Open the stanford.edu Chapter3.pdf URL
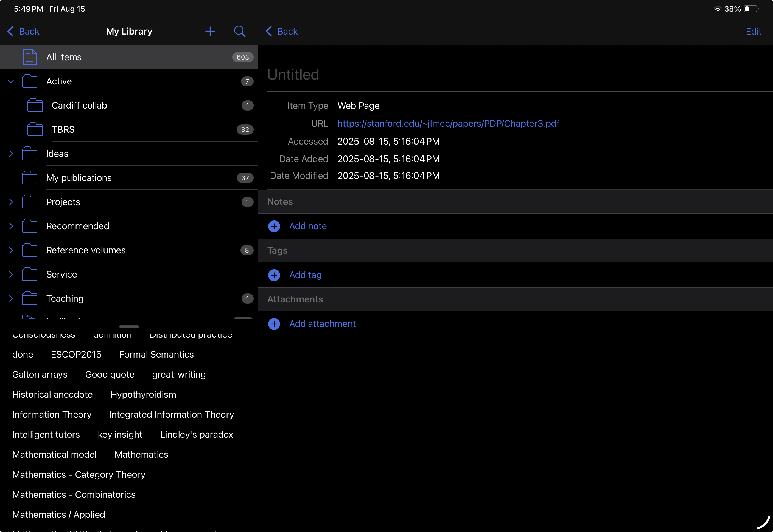 point(448,124)
